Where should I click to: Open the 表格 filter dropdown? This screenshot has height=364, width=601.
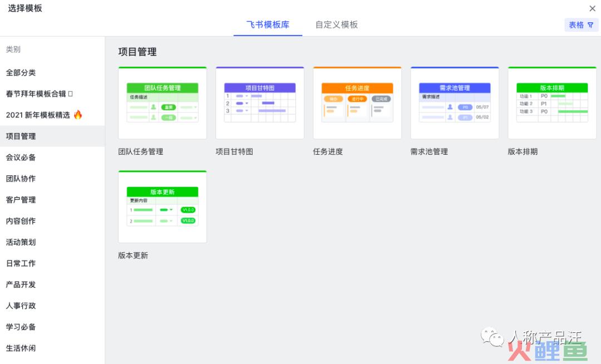581,25
